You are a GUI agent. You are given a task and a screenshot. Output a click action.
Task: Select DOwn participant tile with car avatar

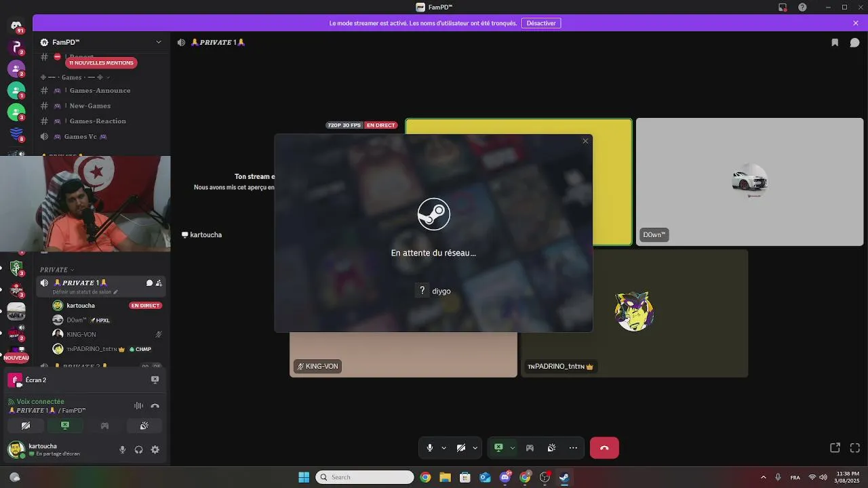750,182
